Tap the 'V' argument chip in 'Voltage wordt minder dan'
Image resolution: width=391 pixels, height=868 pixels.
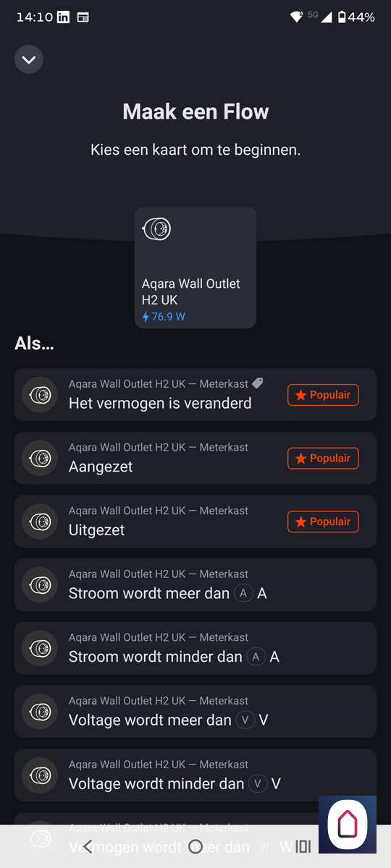tap(258, 783)
